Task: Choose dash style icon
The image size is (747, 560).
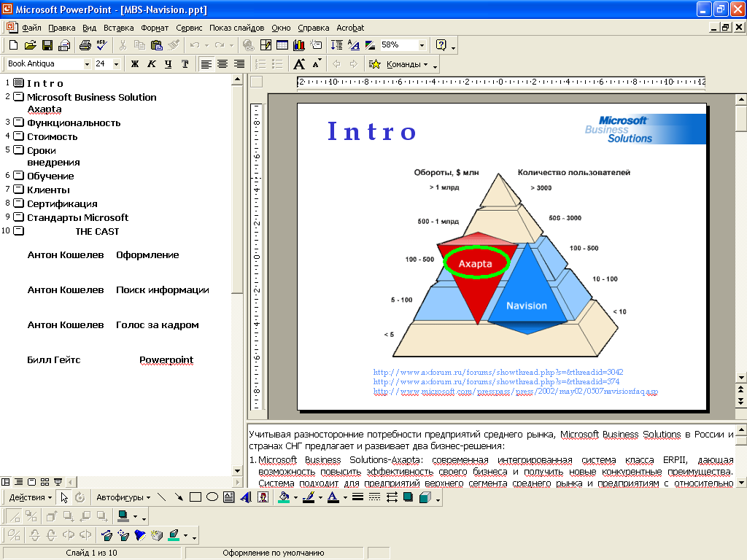Action: point(374,497)
